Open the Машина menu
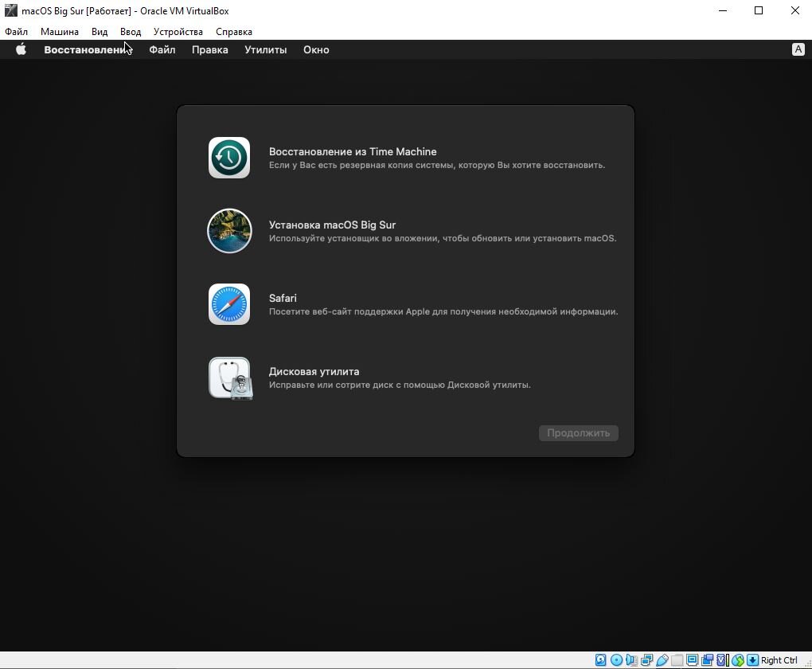 (60, 32)
